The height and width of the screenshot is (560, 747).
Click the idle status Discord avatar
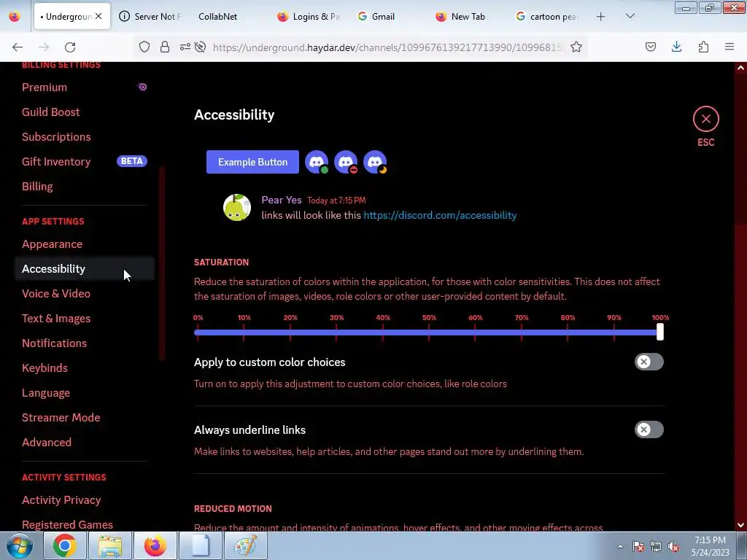[375, 162]
